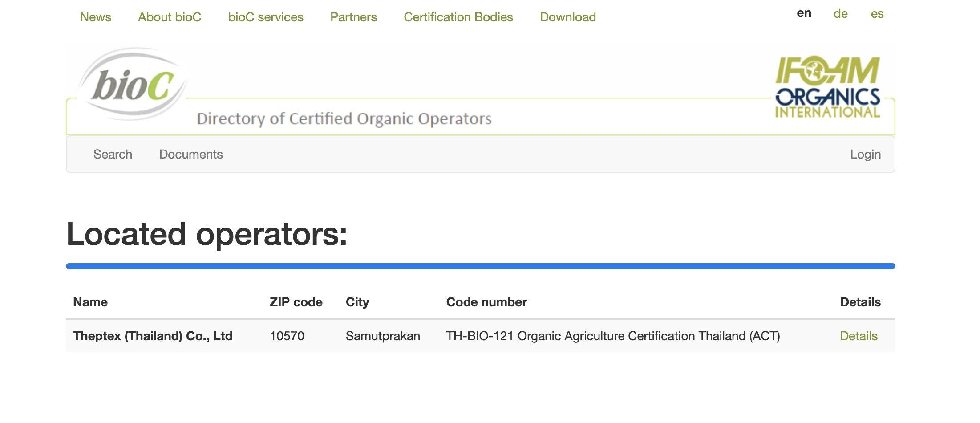The height and width of the screenshot is (423, 980).
Task: Open the Documents tab
Action: point(191,155)
